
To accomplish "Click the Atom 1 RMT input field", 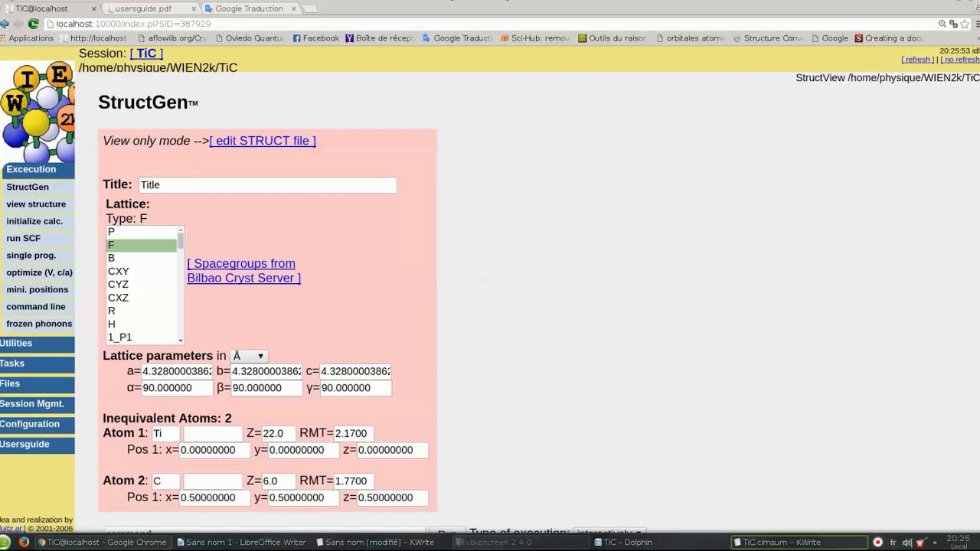I will pos(354,433).
